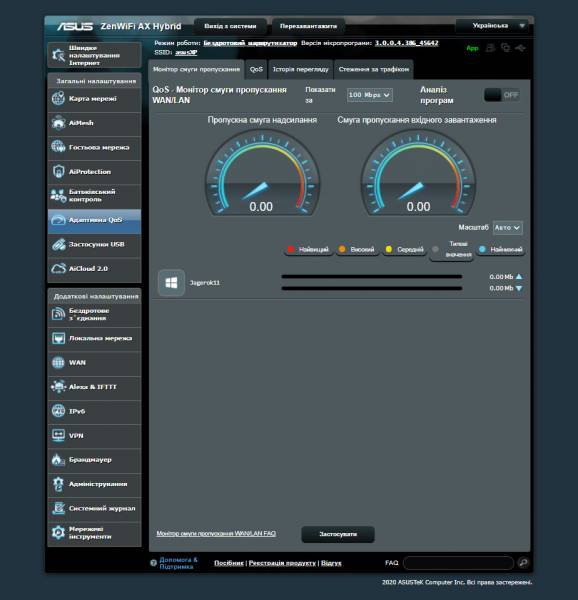Switch to the bandwidth monitor tab

coord(196,70)
